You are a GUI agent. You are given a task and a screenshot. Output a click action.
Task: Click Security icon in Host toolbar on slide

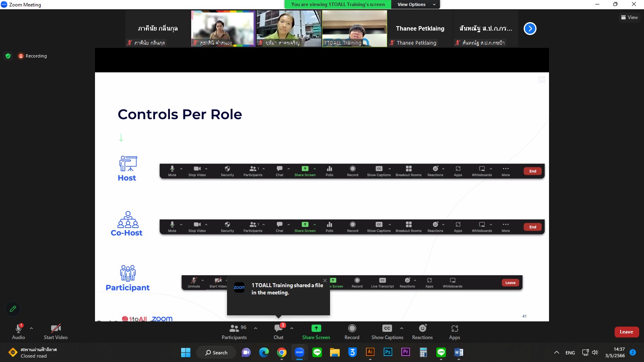click(x=227, y=171)
